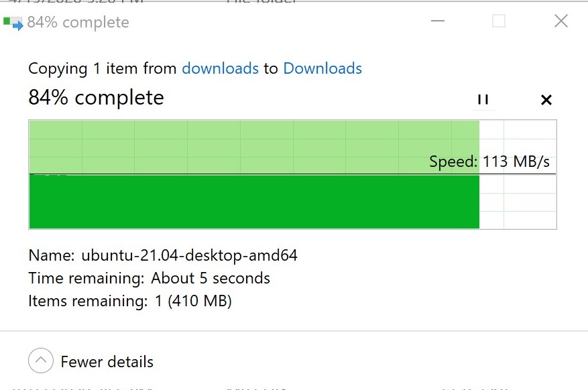Collapse details with the chevron-up circle
Image resolution: width=588 pixels, height=390 pixels.
point(40,361)
